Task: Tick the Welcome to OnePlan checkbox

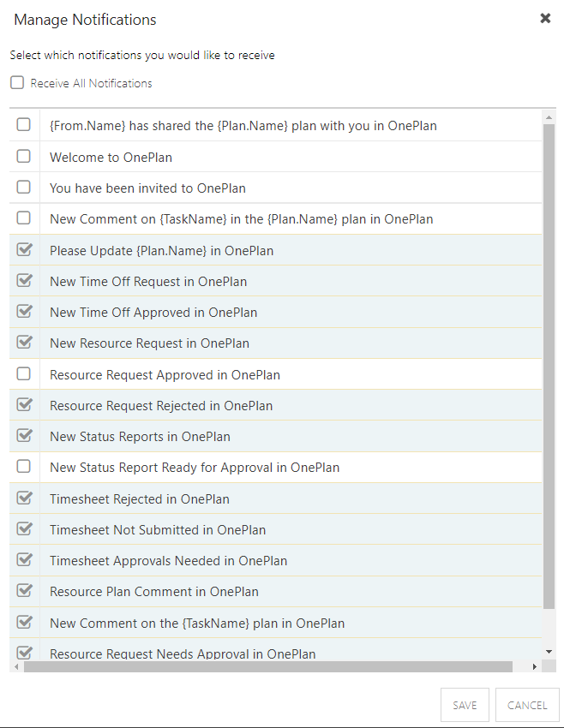Action: (24, 156)
